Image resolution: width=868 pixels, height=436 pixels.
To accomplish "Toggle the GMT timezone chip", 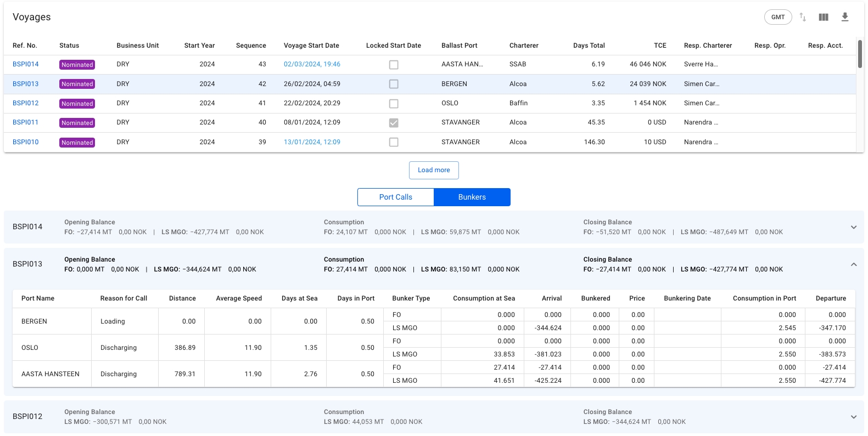I will point(778,17).
